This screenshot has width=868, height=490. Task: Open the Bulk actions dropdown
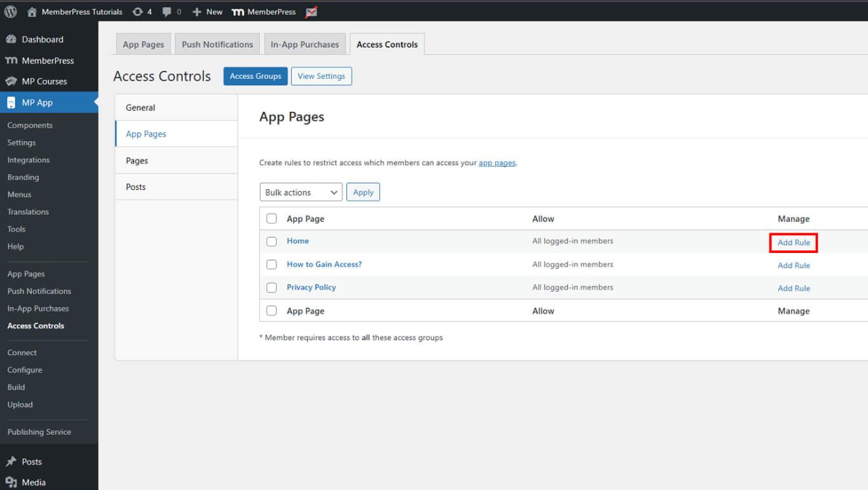[301, 193]
